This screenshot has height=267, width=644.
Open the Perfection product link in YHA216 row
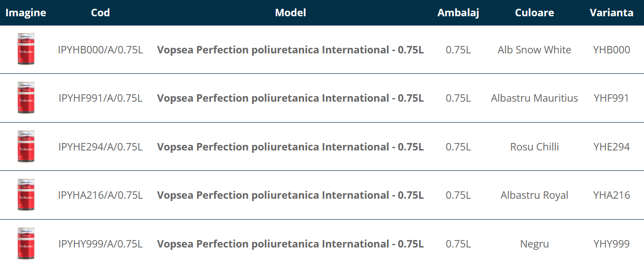[290, 195]
